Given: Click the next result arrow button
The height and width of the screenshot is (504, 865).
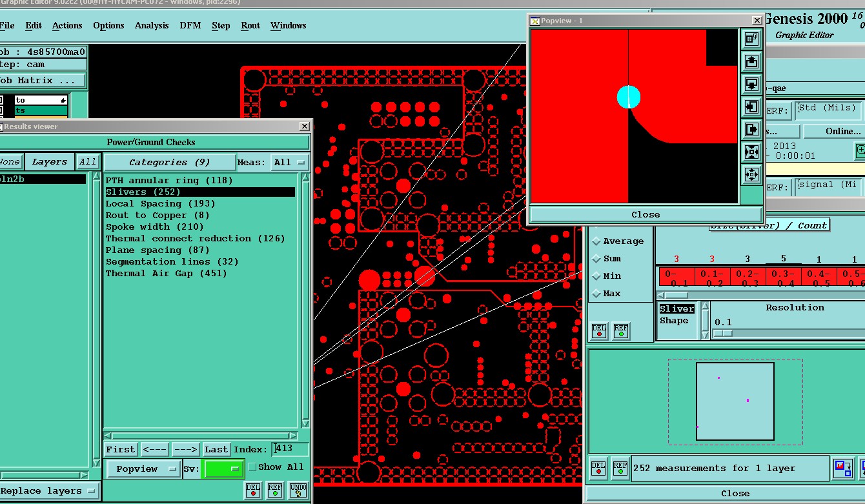Looking at the screenshot, I should (185, 449).
